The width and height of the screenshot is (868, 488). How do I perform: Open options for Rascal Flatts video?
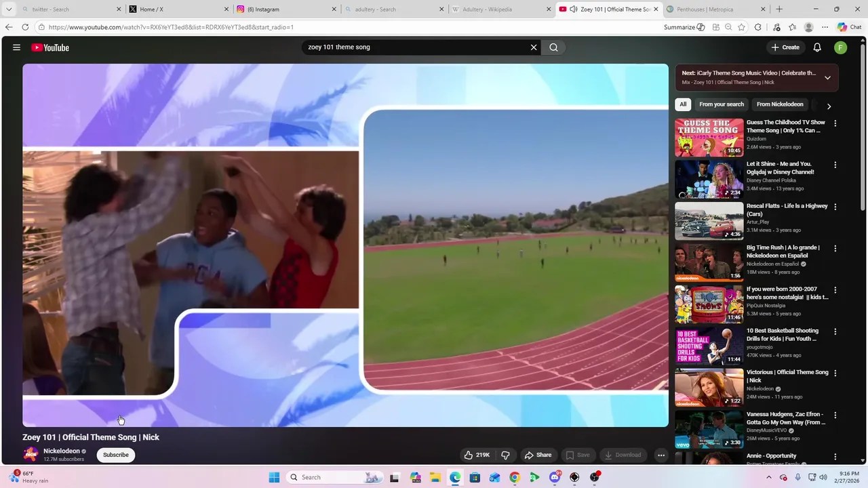[835, 207]
